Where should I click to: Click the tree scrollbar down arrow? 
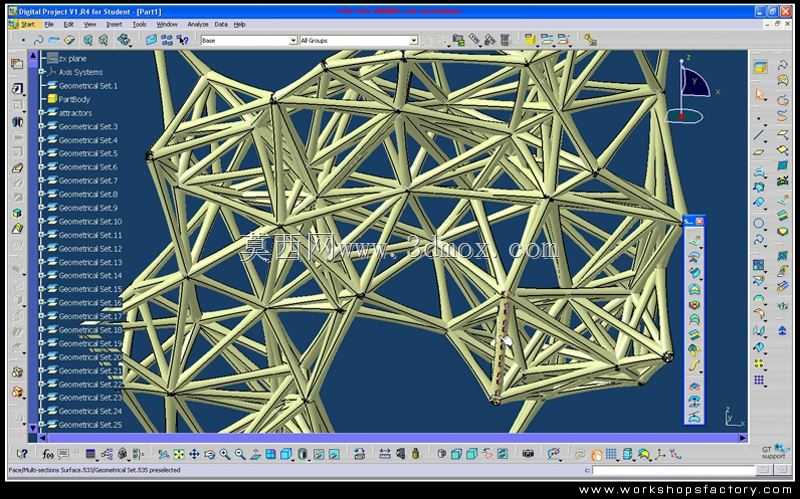click(x=33, y=428)
